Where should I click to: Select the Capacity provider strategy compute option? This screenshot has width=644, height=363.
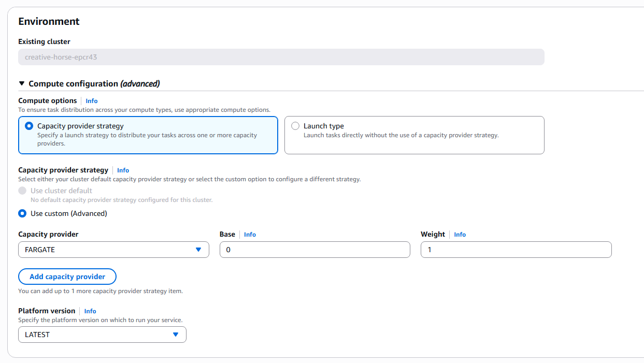(29, 126)
